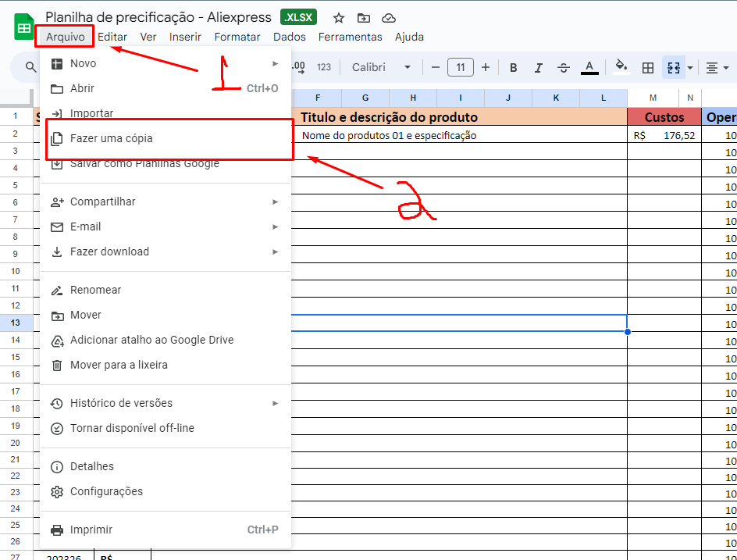This screenshot has height=560, width=737.
Task: Open the Ferramentas menu
Action: (351, 37)
